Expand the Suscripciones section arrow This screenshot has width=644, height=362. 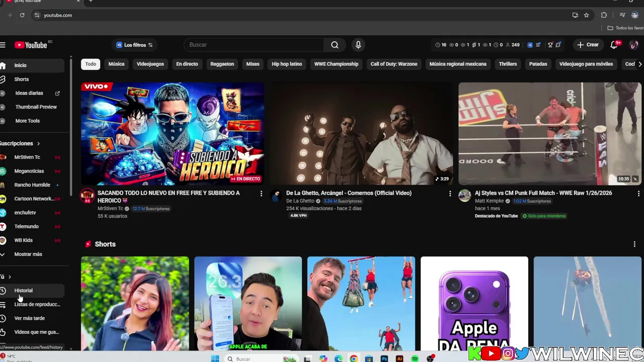click(38, 144)
